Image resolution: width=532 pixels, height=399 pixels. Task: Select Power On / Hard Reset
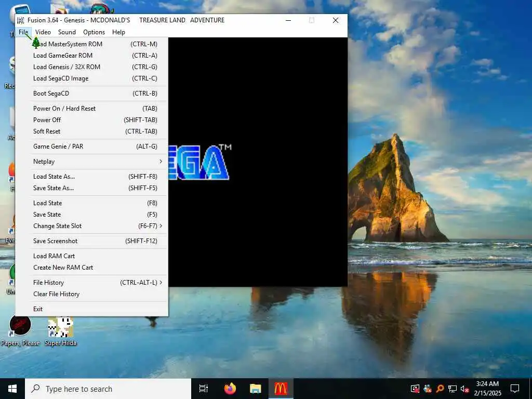pyautogui.click(x=92, y=109)
